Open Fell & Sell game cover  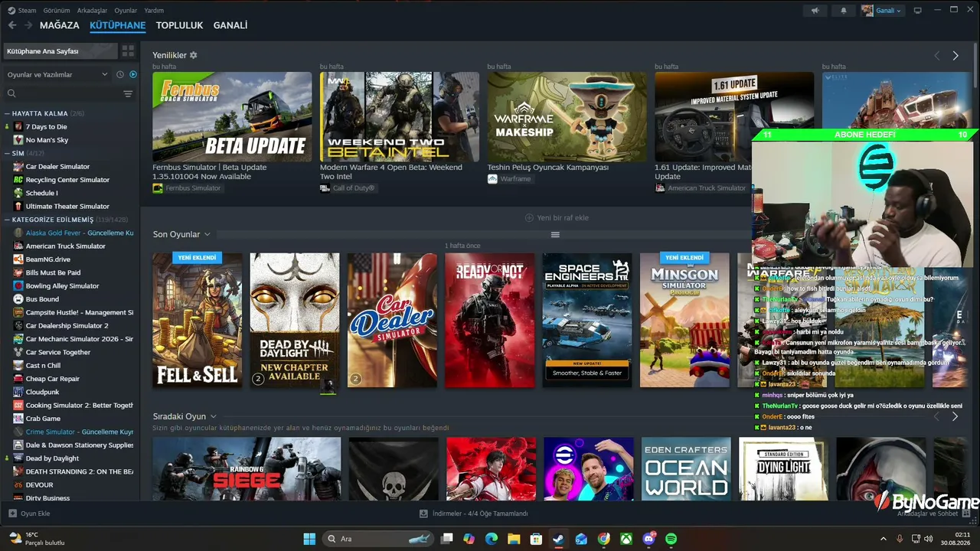tap(198, 320)
